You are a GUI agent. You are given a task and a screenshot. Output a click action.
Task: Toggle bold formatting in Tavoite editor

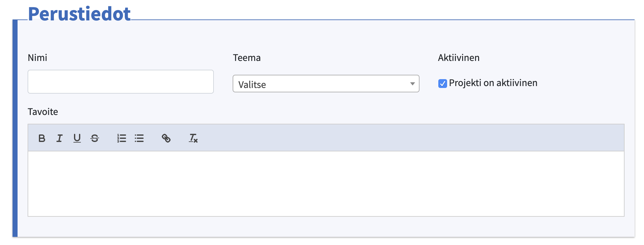[42, 138]
